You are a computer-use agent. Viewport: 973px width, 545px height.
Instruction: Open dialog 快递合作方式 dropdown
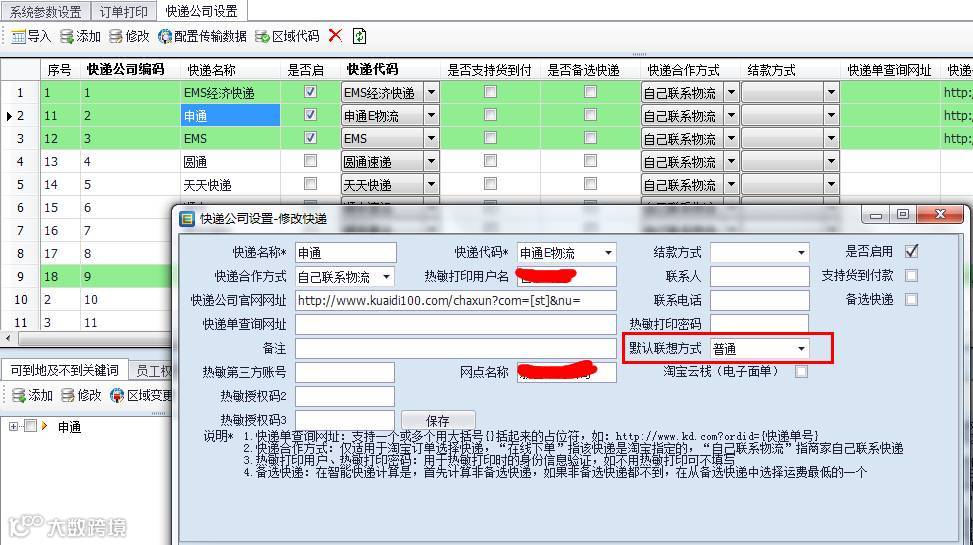(386, 277)
